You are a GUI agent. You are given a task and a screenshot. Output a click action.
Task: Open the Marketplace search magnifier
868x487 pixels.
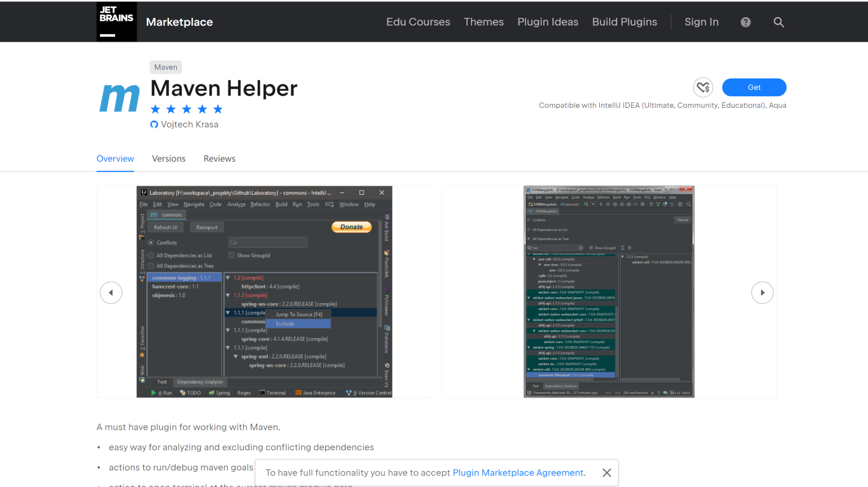[x=779, y=22]
